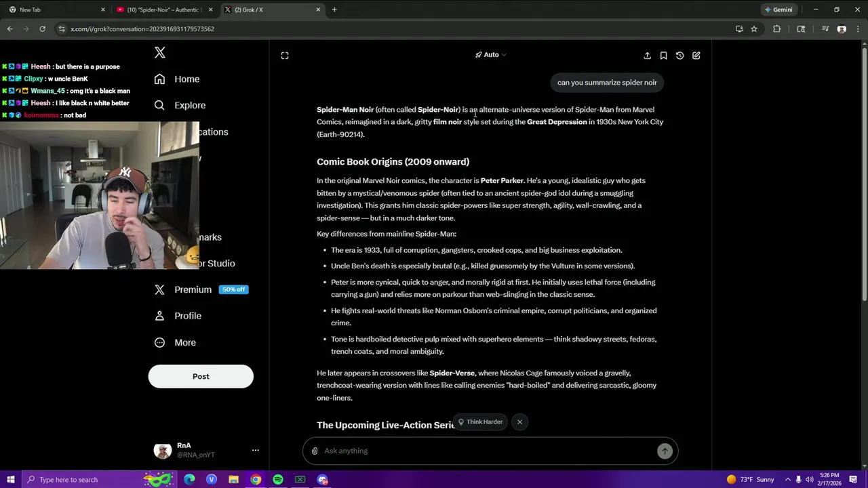The height and width of the screenshot is (488, 868).
Task: Click the More circle-dots icon
Action: (x=159, y=342)
